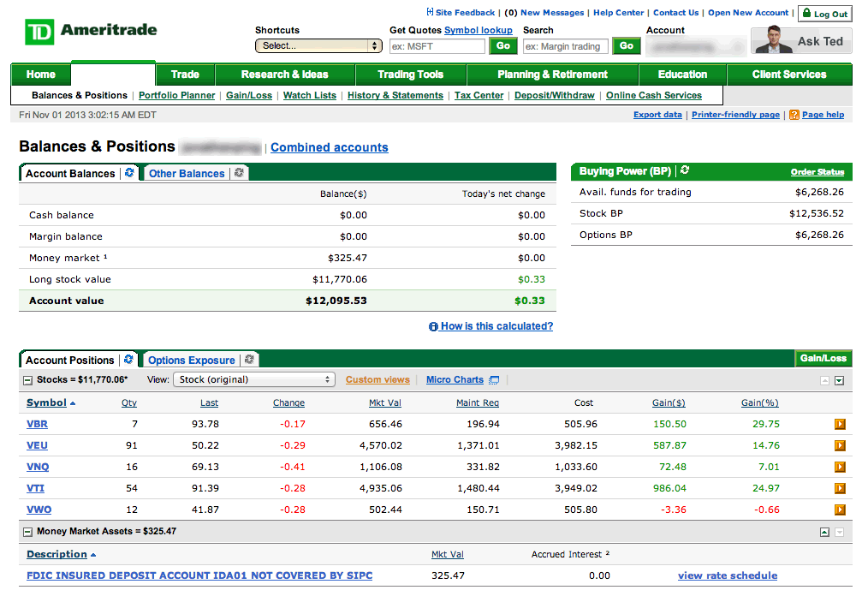Open the Deposit/Withdraw link
Image resolution: width=868 pixels, height=602 pixels.
[554, 95]
